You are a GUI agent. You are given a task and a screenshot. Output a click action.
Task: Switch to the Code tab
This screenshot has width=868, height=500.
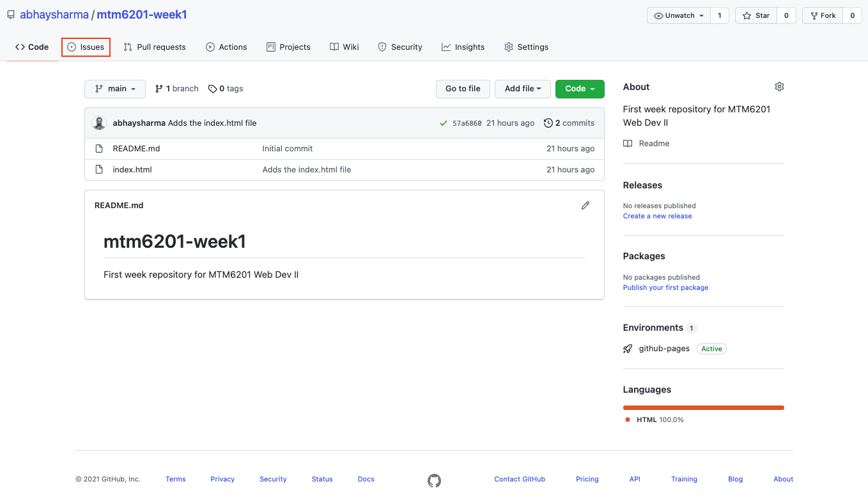[32, 47]
